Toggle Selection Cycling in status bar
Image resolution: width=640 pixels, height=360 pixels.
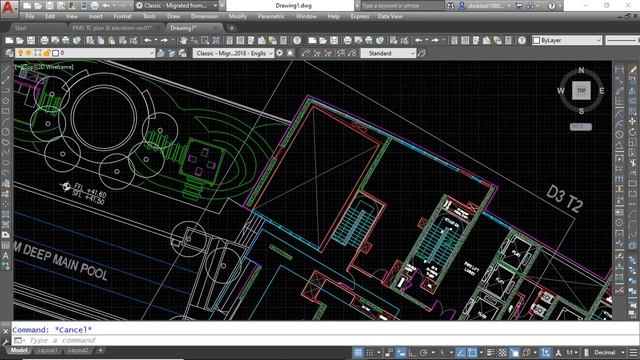(514, 352)
